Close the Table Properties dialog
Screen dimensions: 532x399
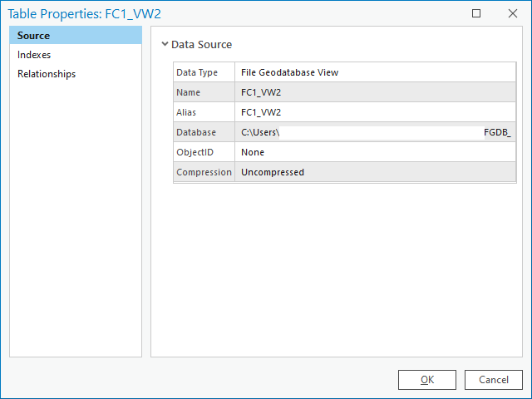512,13
